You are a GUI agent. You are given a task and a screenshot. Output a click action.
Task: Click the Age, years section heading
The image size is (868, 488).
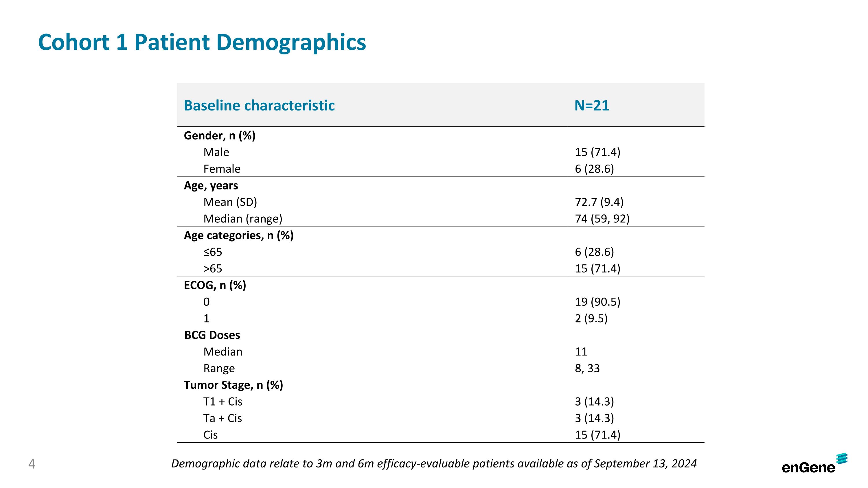211,185
